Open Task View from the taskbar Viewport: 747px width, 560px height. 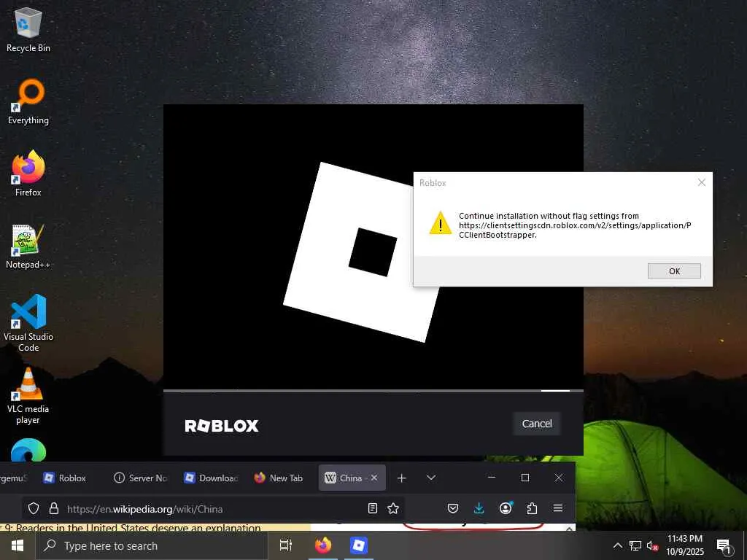285,545
